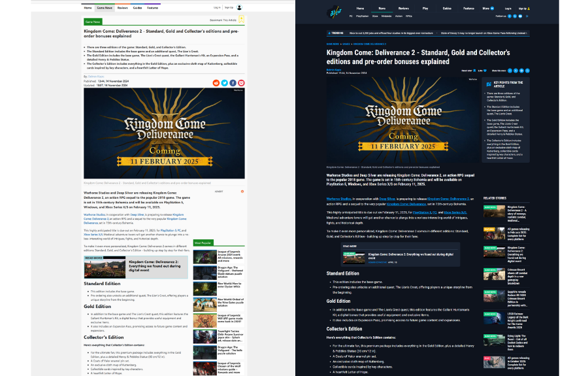Click the Read later bookmark icon
The width and height of the screenshot is (588, 376).
coord(475,71)
